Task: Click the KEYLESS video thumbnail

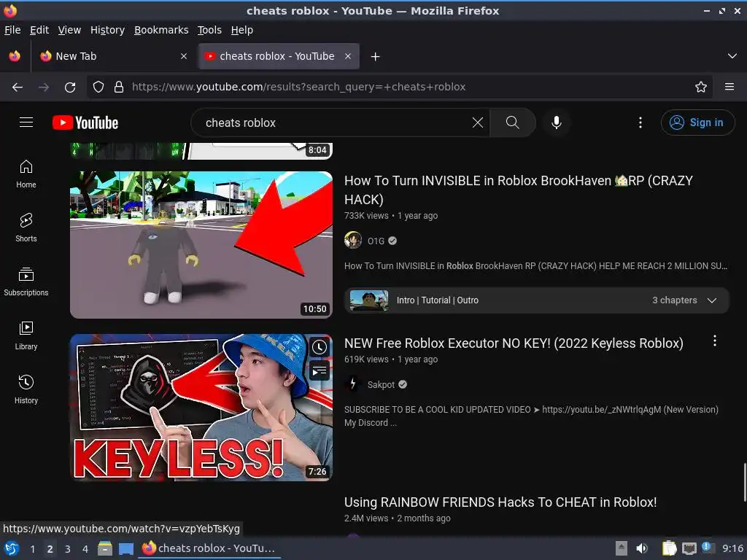Action: click(201, 408)
